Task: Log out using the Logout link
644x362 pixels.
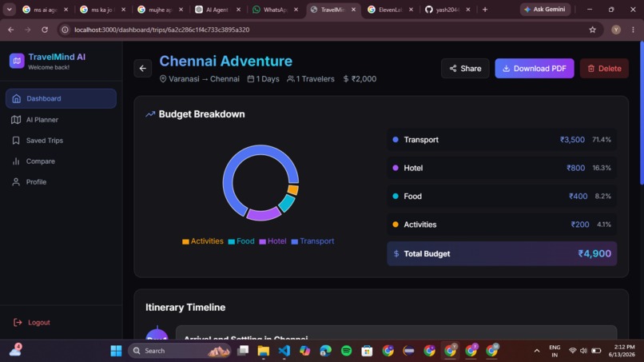Action: point(32,323)
